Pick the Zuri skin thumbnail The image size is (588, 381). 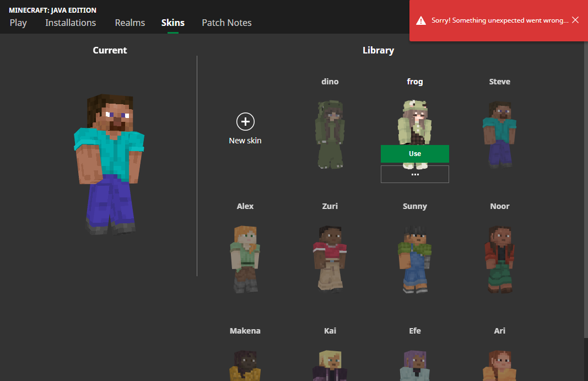tap(330, 259)
